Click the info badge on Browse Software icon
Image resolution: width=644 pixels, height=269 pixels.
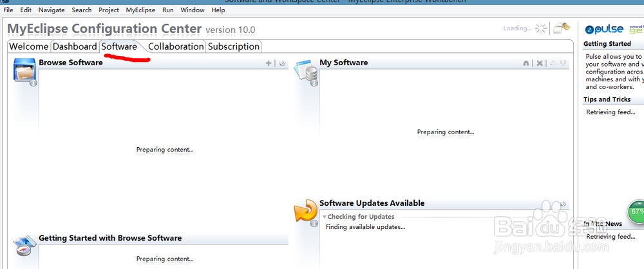pyautogui.click(x=33, y=83)
